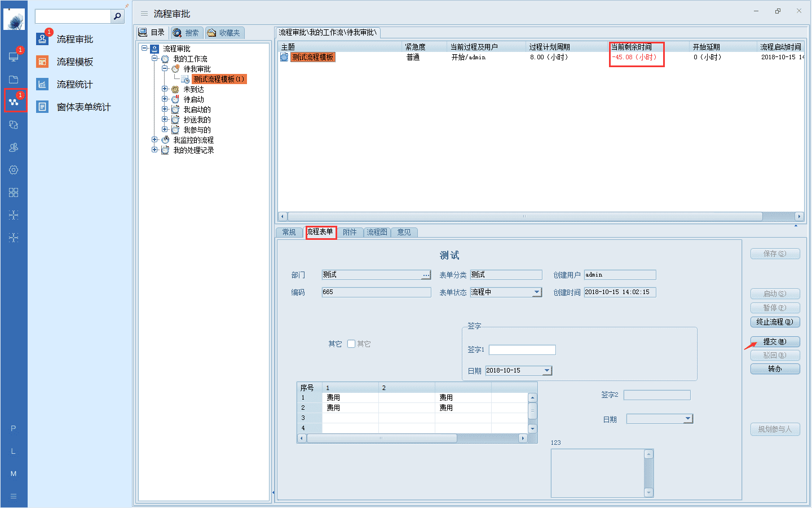Toggle the 其它 checkbox
Screen dimensions: 812x508
coord(351,344)
